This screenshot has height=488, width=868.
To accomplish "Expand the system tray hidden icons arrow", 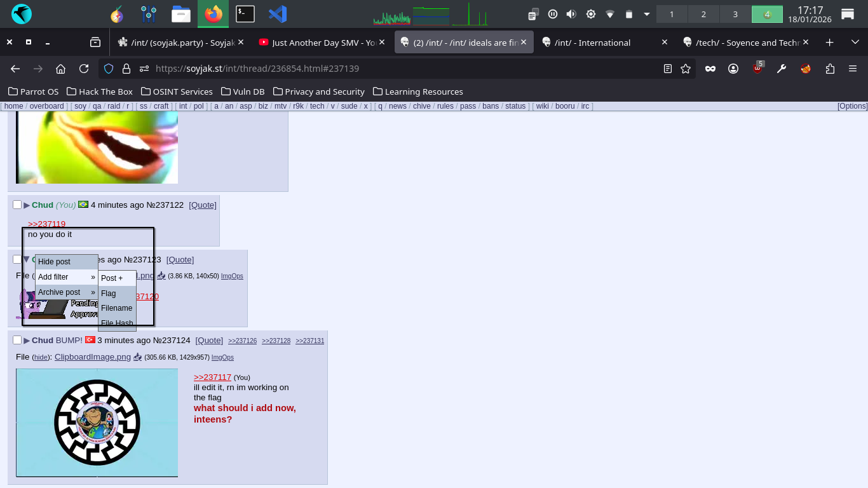I will (647, 14).
